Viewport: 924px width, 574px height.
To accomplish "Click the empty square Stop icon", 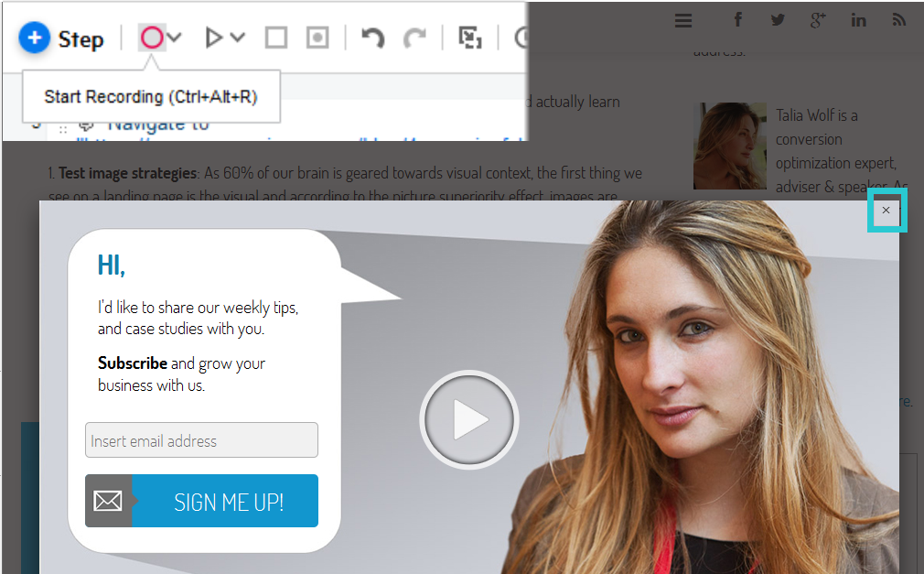I will point(275,38).
